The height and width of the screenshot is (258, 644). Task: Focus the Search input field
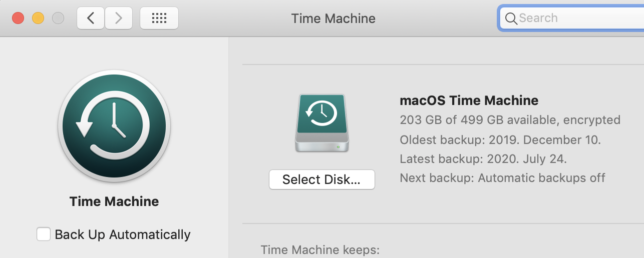tap(572, 18)
